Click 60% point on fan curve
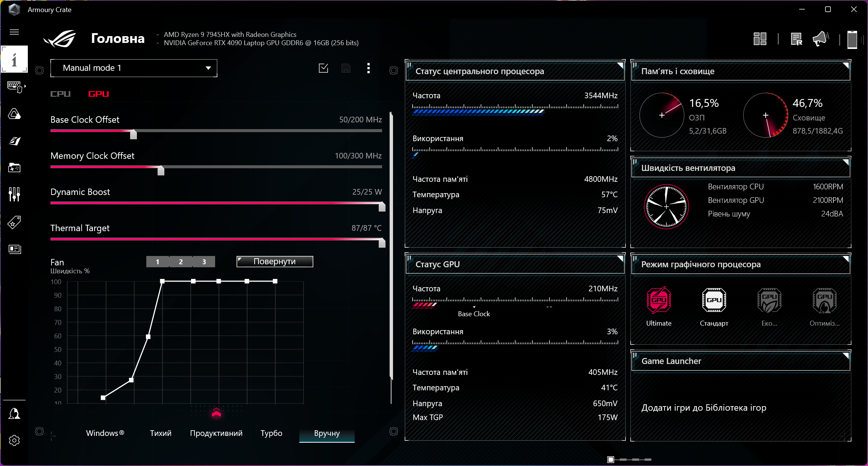 148,337
